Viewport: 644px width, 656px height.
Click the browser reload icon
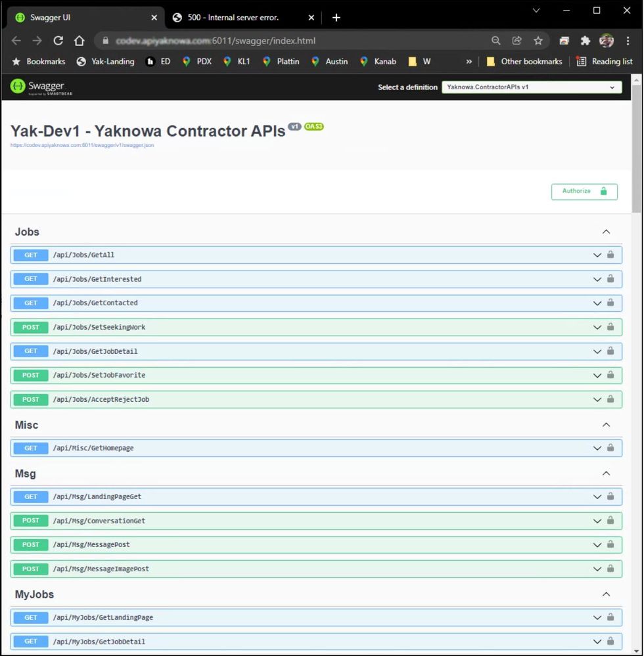tap(58, 41)
